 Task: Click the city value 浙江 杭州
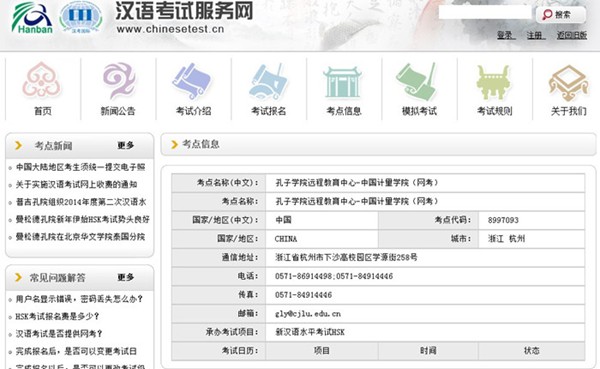click(x=506, y=239)
